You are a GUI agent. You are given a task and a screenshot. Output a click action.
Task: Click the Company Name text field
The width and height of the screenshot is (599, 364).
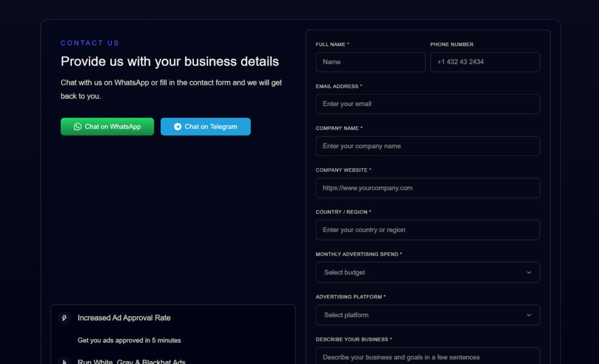pyautogui.click(x=427, y=146)
